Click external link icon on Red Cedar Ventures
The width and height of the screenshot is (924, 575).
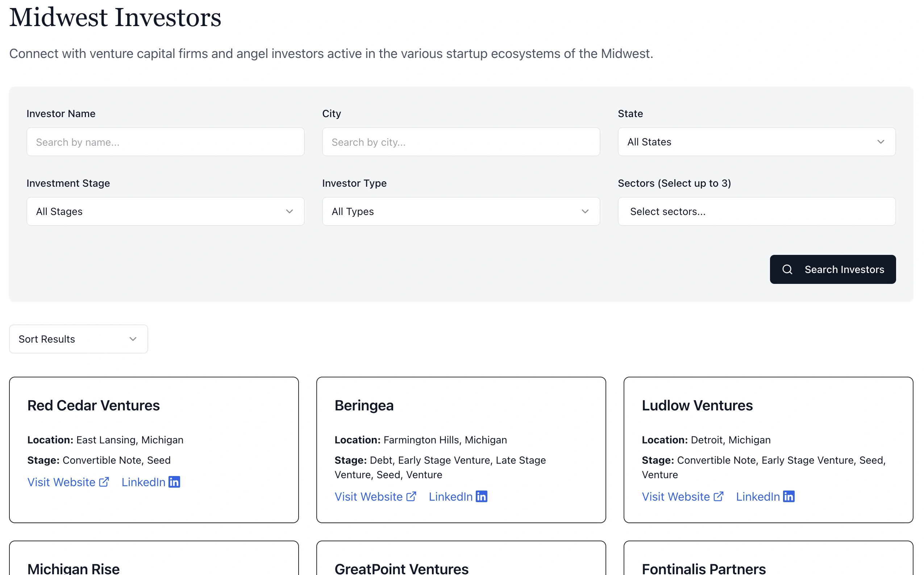tap(104, 482)
